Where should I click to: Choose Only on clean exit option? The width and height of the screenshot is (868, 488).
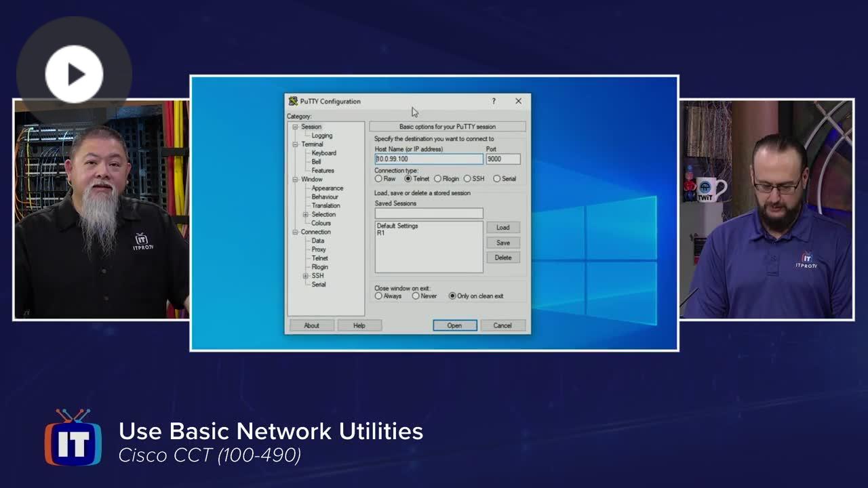(452, 296)
